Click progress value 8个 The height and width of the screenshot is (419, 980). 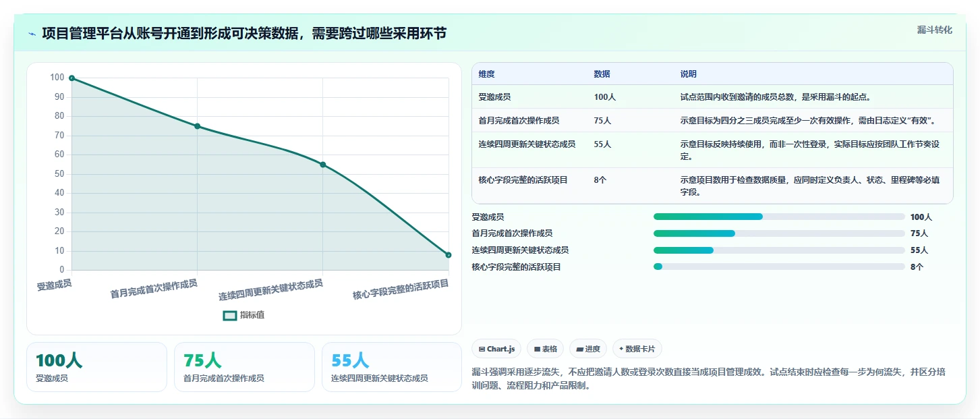(917, 267)
